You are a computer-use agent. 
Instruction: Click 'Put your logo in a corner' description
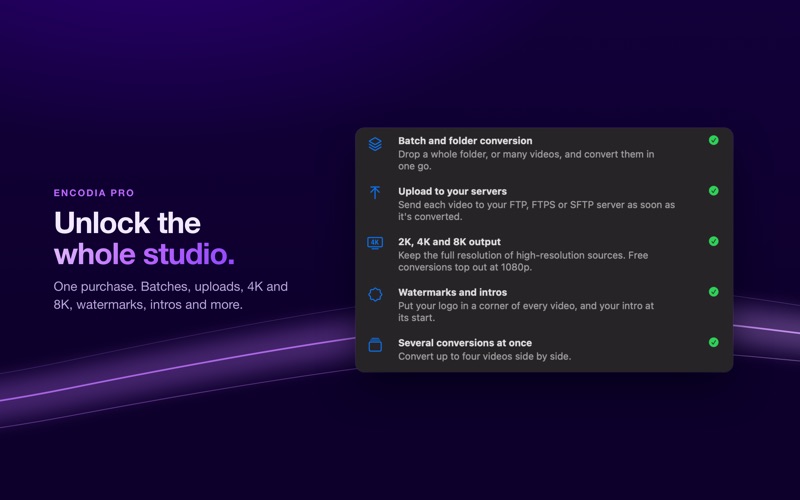[x=526, y=312]
